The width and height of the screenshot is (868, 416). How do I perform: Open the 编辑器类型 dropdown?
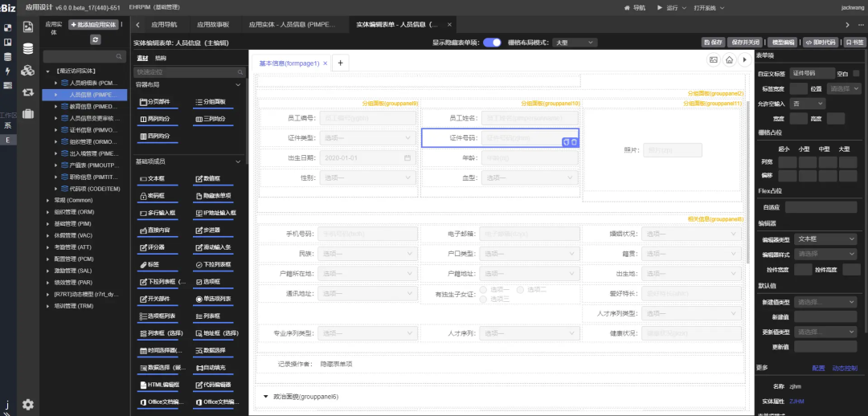825,239
